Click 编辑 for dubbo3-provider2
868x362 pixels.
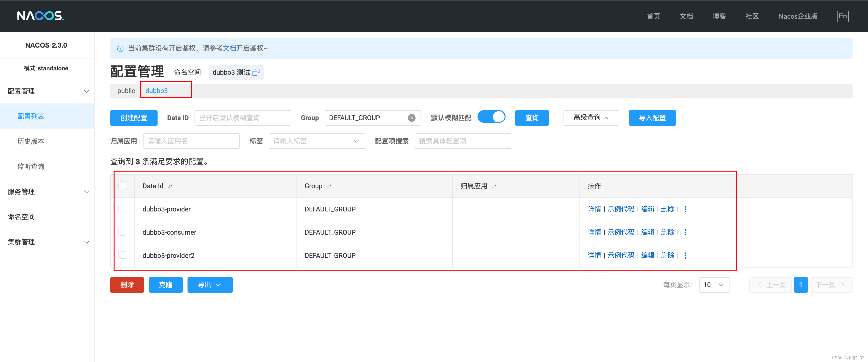(648, 255)
